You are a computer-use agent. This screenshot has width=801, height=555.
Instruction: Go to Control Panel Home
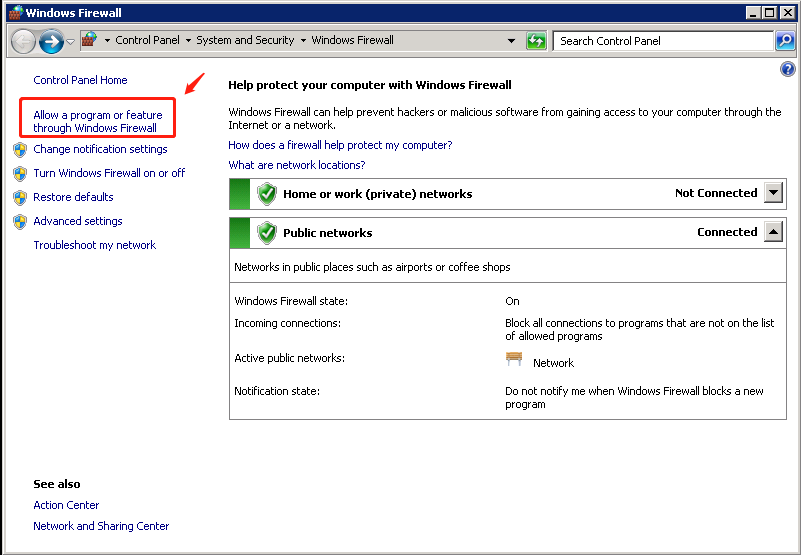pos(80,80)
